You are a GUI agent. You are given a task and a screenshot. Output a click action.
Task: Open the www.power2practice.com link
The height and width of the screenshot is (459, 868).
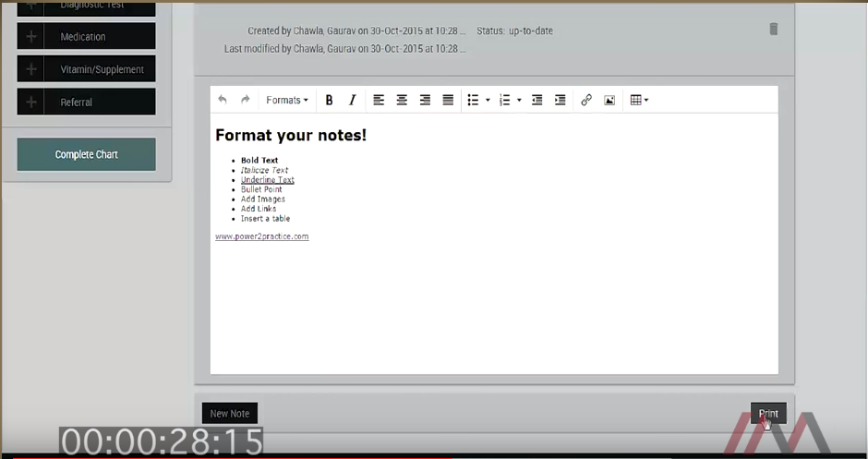click(x=261, y=236)
